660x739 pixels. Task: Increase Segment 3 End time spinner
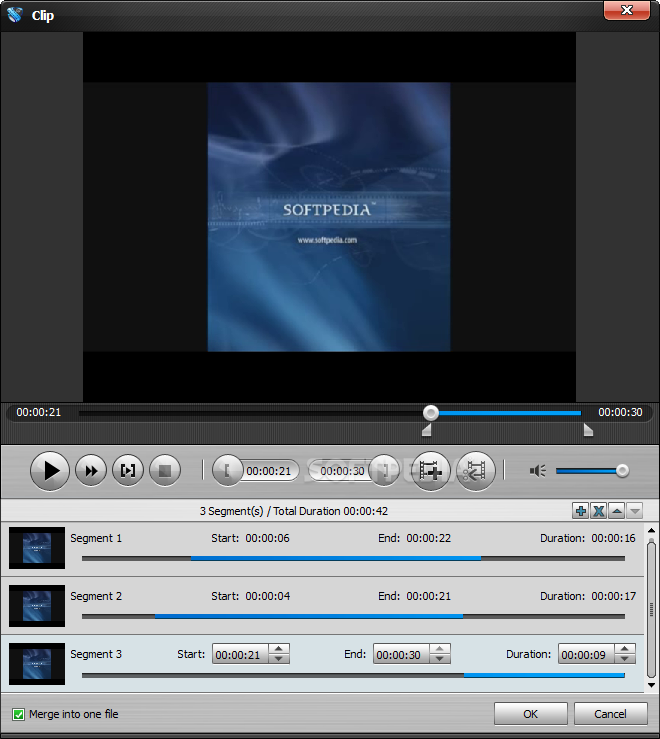[x=439, y=649]
